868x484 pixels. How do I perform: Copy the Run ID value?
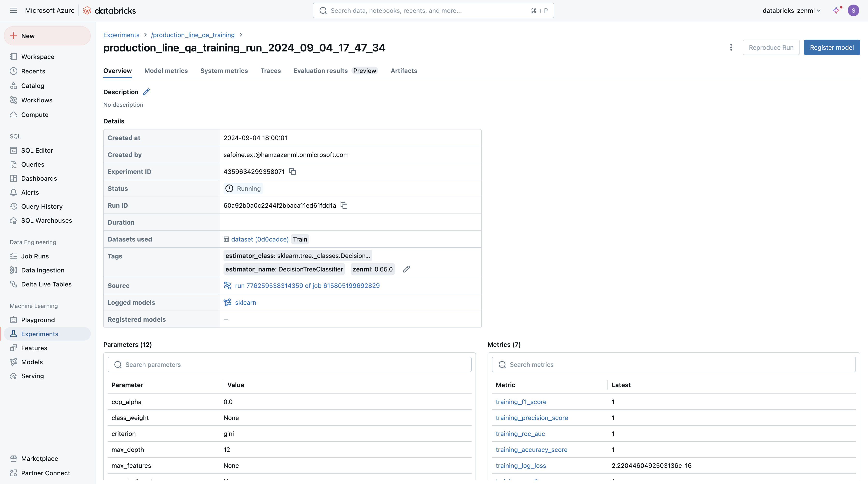344,205
